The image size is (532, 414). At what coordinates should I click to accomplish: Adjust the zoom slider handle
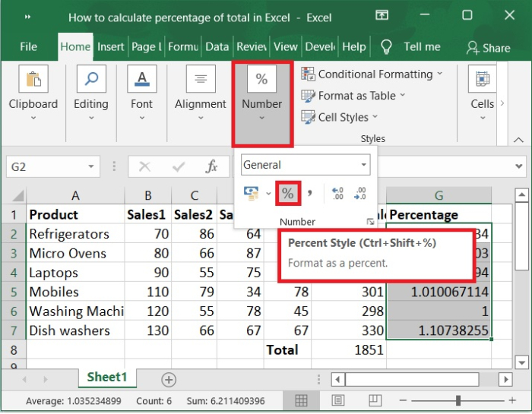pyautogui.click(x=458, y=400)
